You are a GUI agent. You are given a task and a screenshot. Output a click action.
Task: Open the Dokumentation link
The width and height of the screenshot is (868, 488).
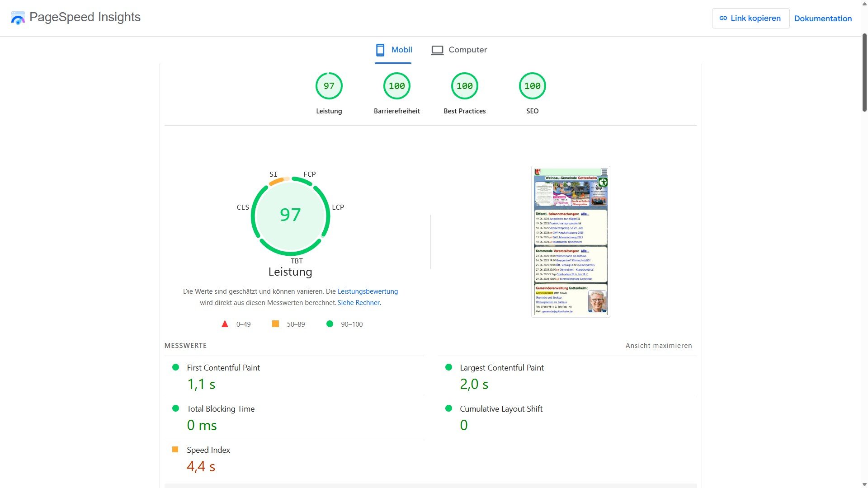tap(822, 19)
